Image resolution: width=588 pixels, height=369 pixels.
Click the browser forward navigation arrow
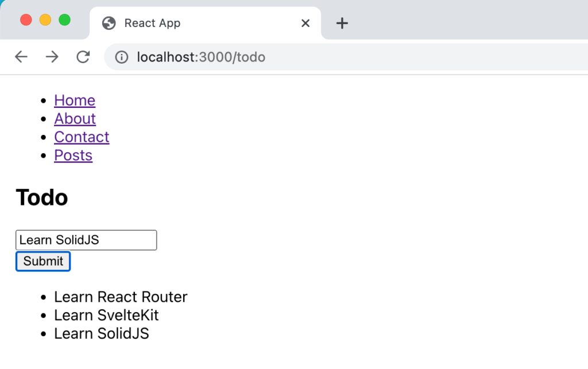[x=52, y=57]
